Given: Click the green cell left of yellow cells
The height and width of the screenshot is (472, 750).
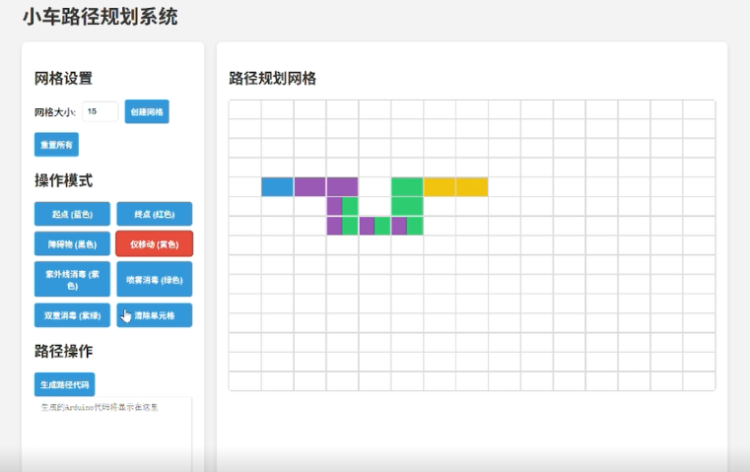Looking at the screenshot, I should (x=406, y=187).
